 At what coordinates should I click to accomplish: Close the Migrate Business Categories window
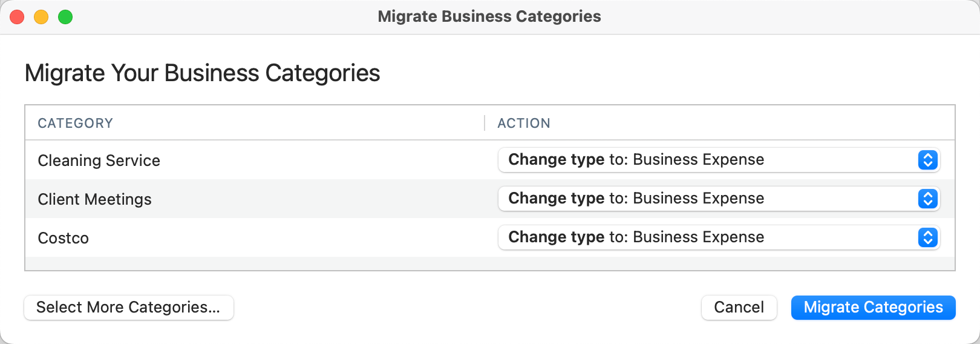[17, 17]
